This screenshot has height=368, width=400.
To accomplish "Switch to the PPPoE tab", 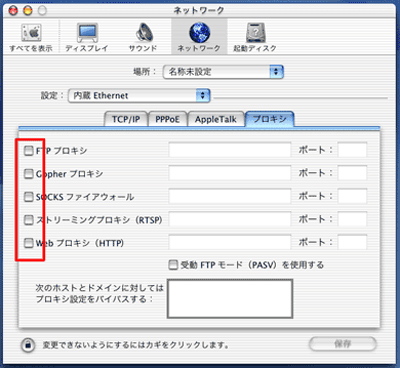I will [x=167, y=119].
